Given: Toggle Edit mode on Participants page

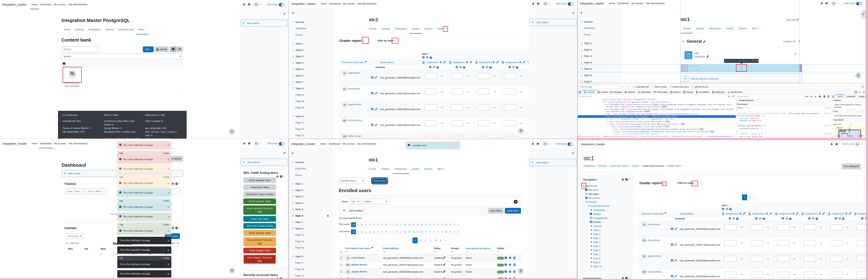Looking at the screenshot, I should coord(570,144).
